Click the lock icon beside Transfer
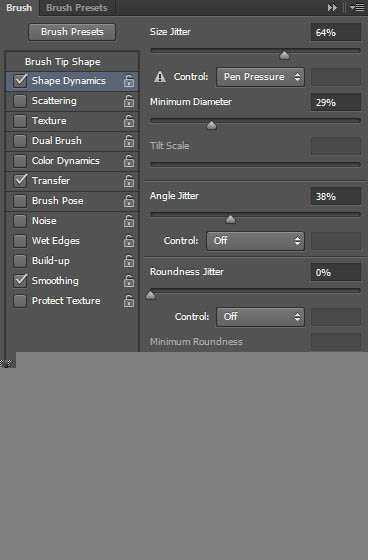This screenshot has width=368, height=560. click(129, 181)
